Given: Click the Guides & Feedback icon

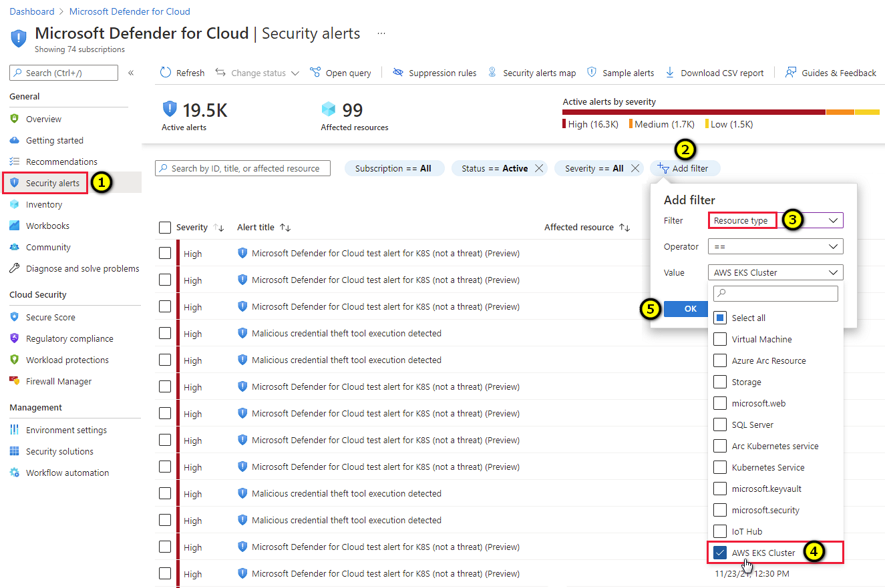Looking at the screenshot, I should pyautogui.click(x=791, y=73).
